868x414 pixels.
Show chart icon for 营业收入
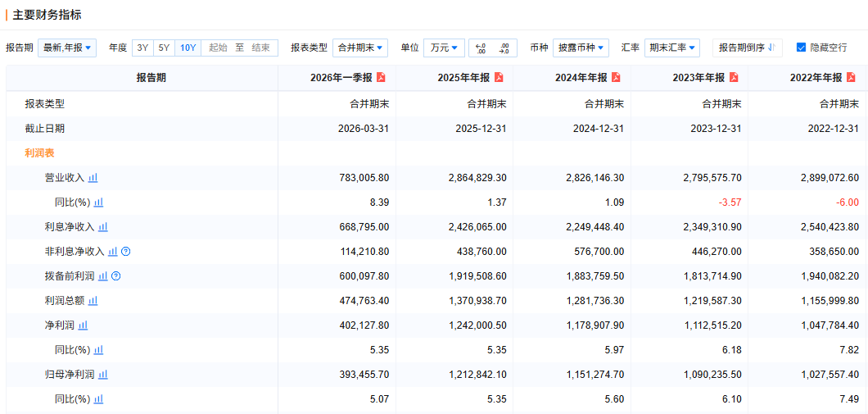(x=93, y=178)
